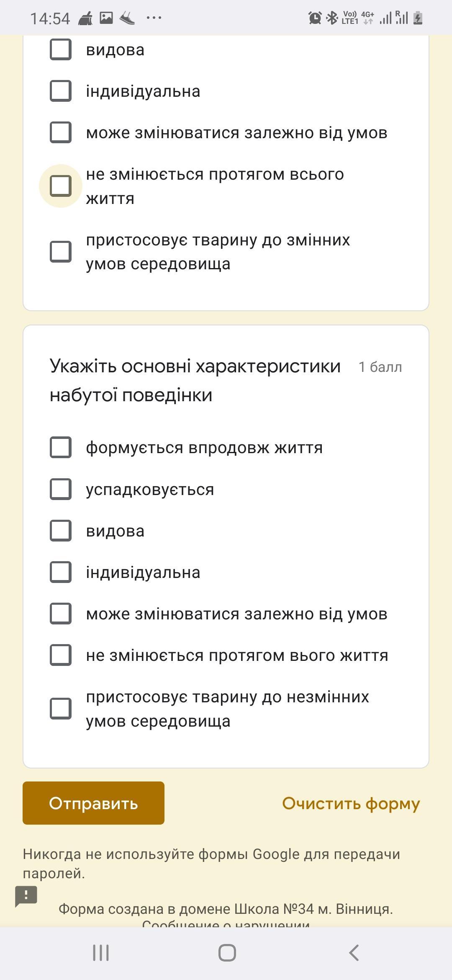Tap the report problem feedback icon
This screenshot has height=980, width=452.
tap(26, 896)
